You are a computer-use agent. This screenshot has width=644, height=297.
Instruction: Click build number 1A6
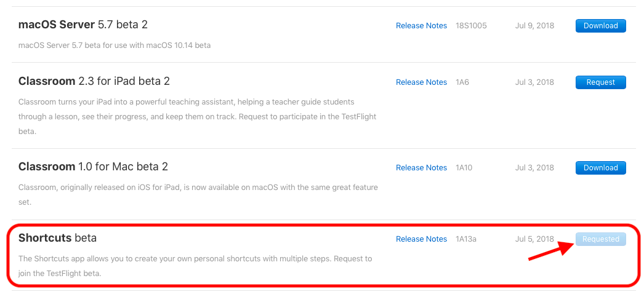click(462, 82)
